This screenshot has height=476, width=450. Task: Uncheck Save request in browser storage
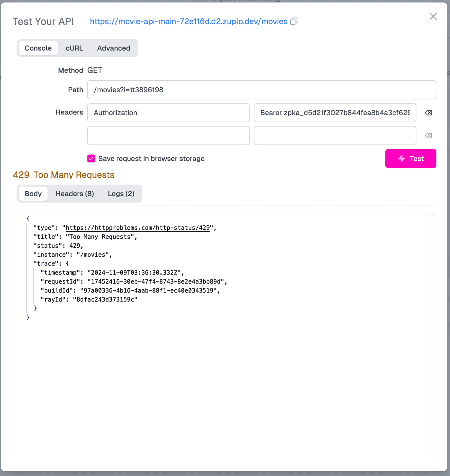(x=91, y=159)
